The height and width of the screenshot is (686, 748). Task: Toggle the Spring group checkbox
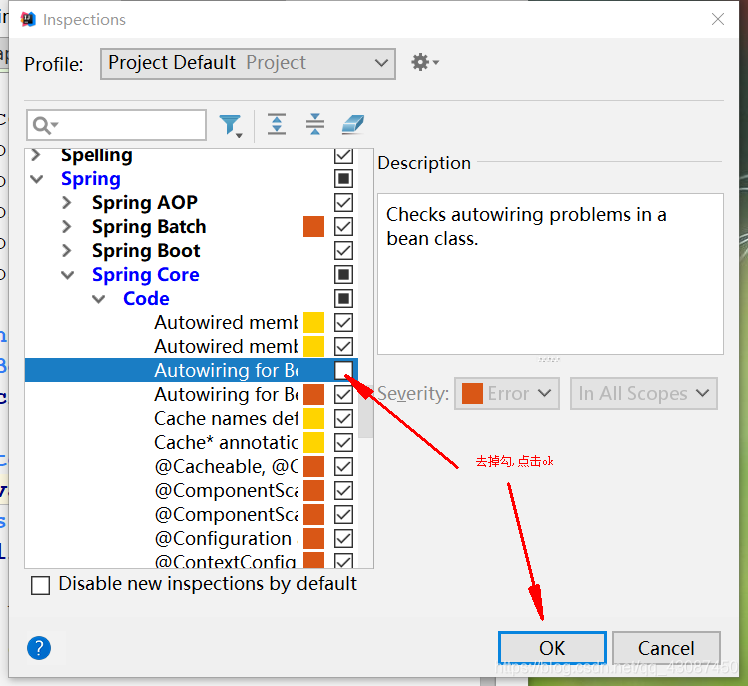click(343, 179)
